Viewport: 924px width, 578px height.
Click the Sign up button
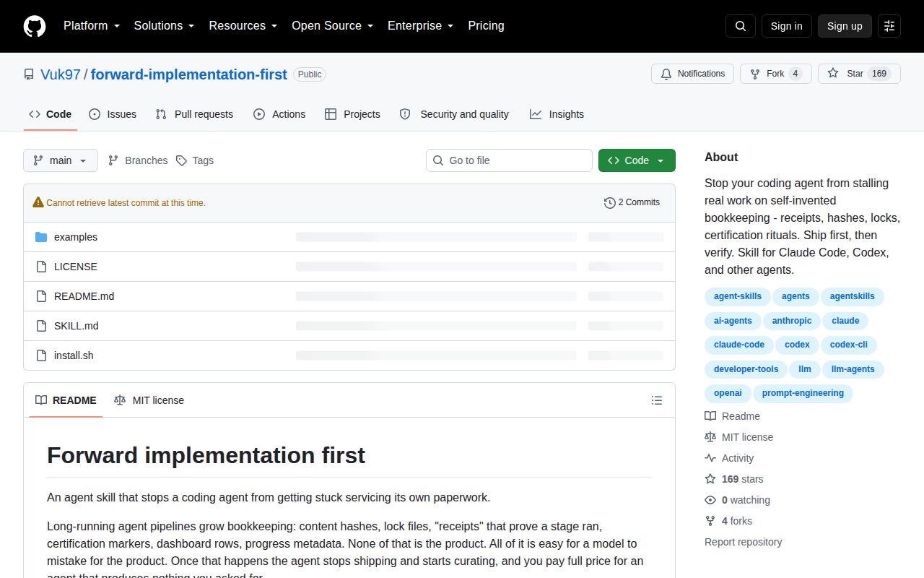pyautogui.click(x=845, y=26)
